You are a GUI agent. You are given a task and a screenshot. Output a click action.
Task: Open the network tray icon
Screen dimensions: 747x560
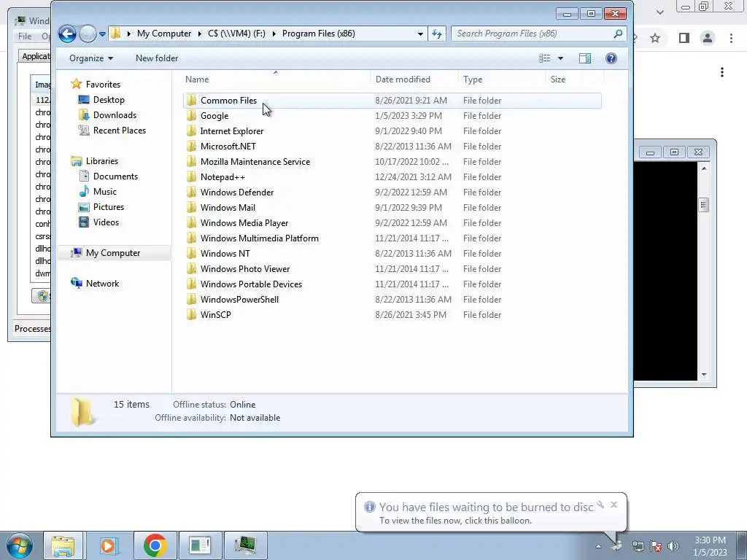coord(638,546)
